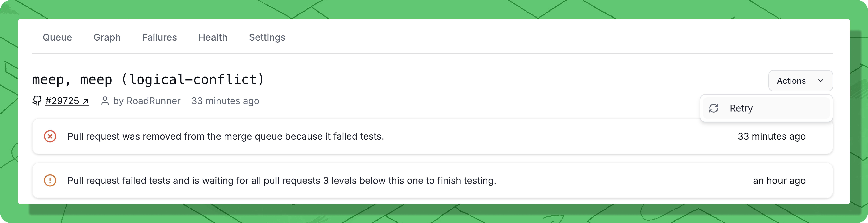Image resolution: width=868 pixels, height=223 pixels.
Task: Switch to the Graph tab
Action: 107,37
